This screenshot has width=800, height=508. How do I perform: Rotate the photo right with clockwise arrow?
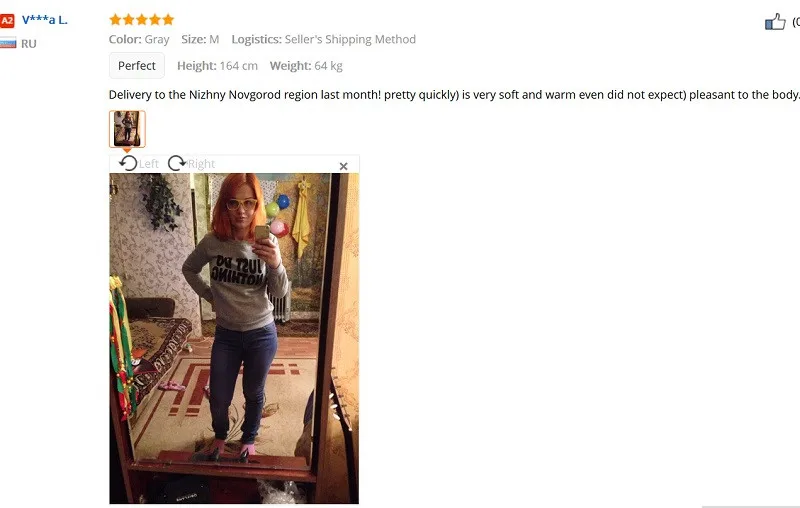pos(177,163)
